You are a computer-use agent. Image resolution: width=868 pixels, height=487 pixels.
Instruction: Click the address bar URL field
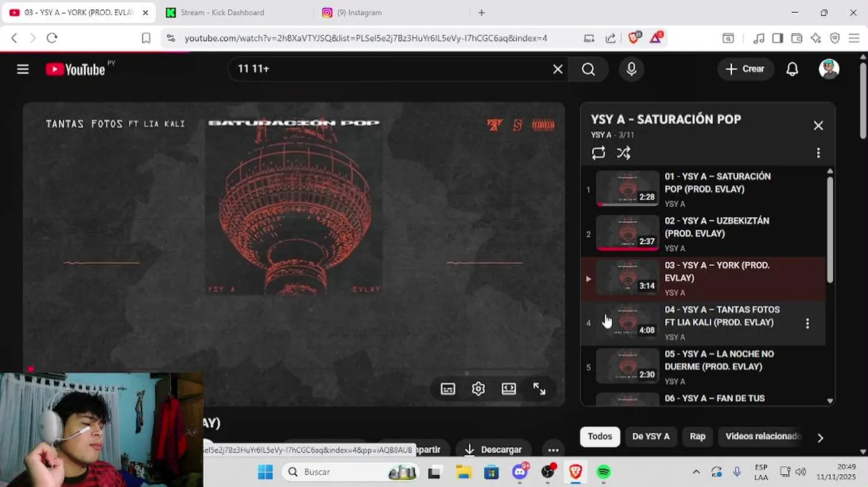point(366,39)
